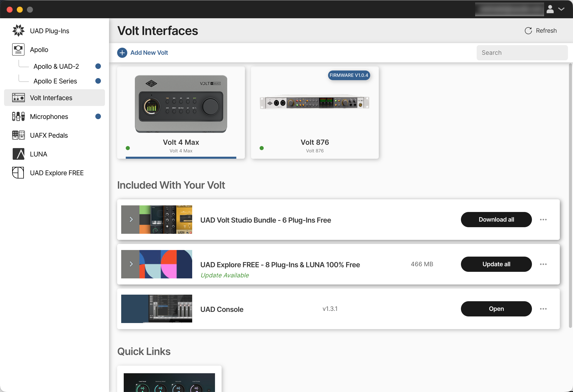Viewport: 573px width, 392px height.
Task: Click into the Search field
Action: (522, 53)
